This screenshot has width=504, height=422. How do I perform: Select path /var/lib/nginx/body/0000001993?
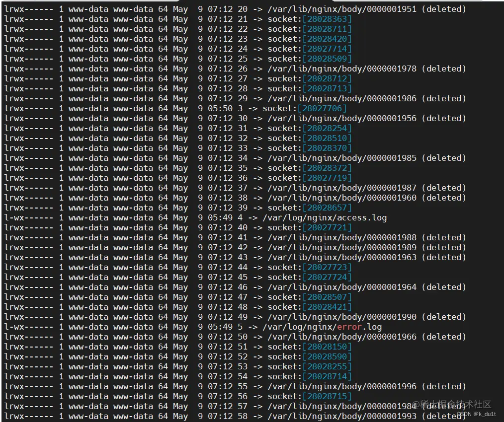[x=342, y=417]
